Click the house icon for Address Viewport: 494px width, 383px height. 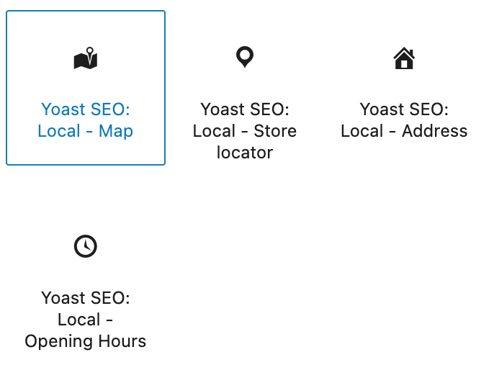(x=404, y=58)
